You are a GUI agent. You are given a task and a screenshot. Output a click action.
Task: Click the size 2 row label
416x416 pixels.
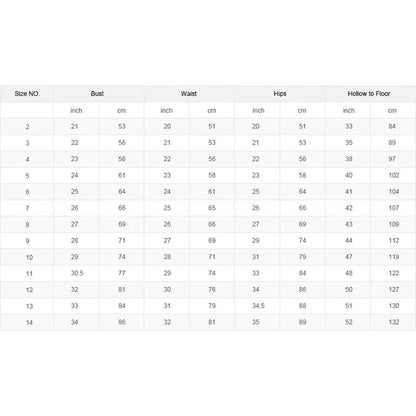[27, 127]
